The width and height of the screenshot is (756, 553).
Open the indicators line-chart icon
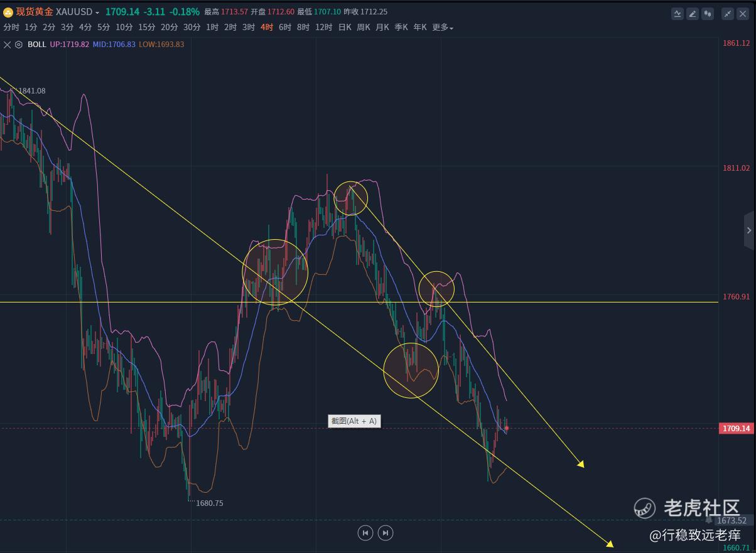pyautogui.click(x=678, y=13)
